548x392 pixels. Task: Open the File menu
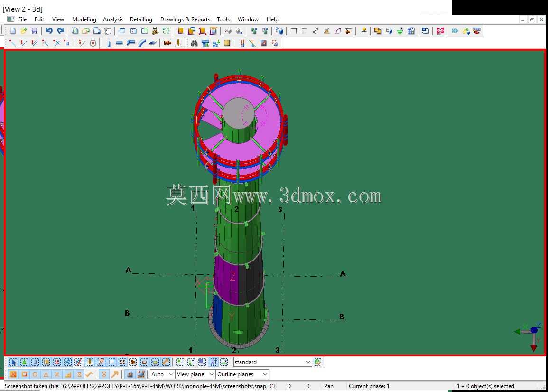tap(22, 19)
